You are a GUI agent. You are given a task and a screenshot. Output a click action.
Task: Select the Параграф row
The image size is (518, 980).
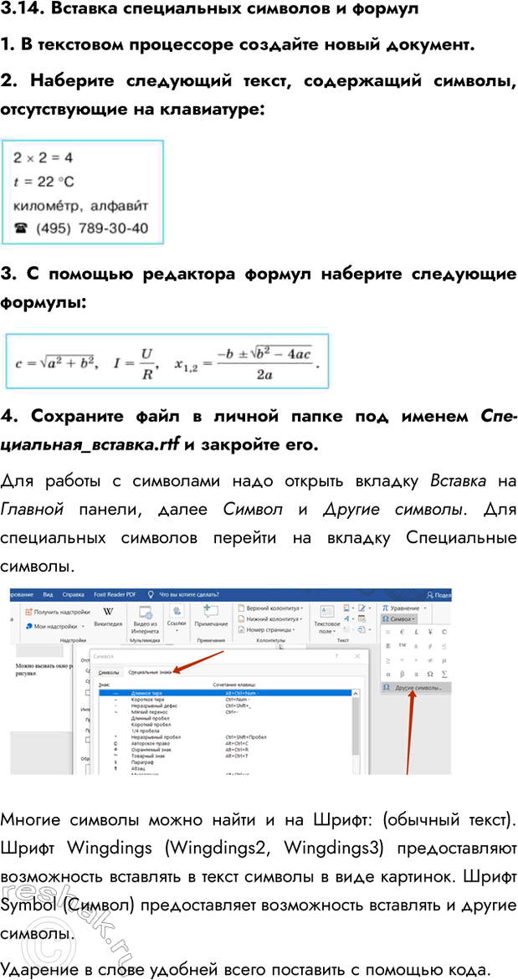click(x=225, y=762)
